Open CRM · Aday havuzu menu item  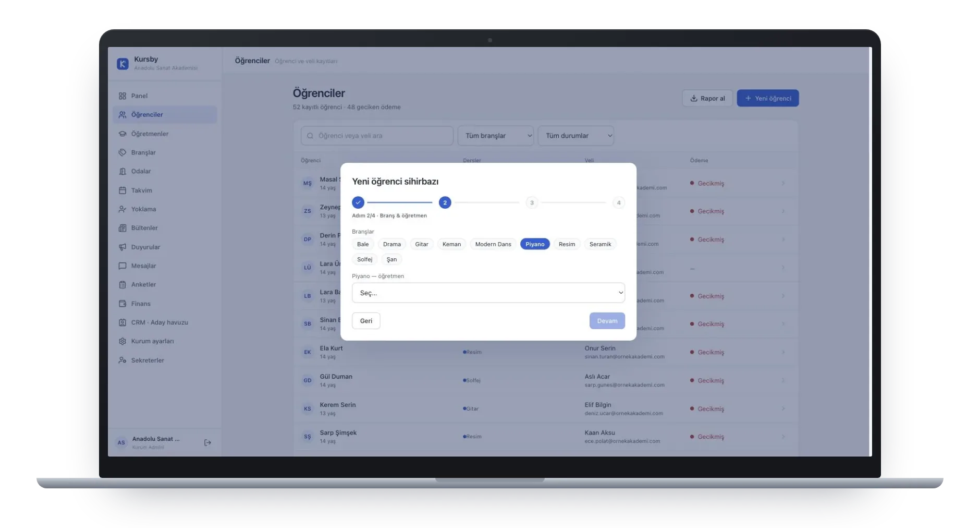pyautogui.click(x=165, y=322)
